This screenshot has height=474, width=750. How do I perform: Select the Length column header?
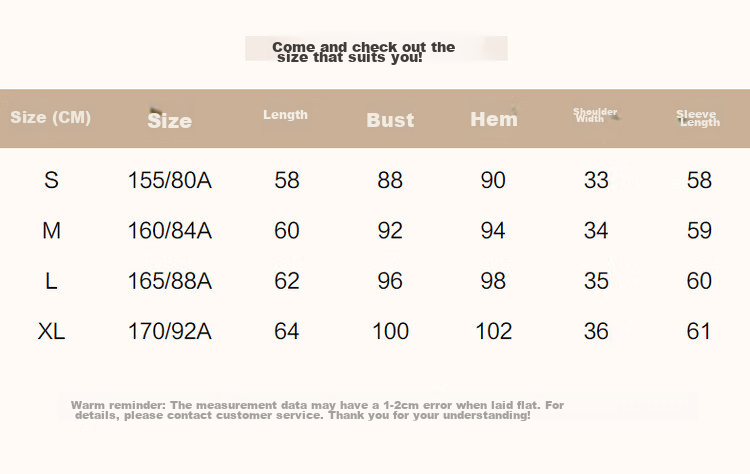coord(286,115)
